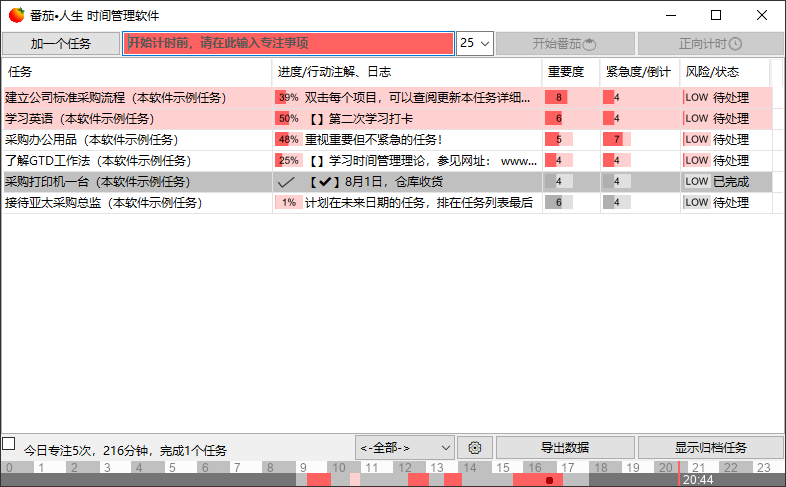This screenshot has width=786, height=487.
Task: Click importance bar of 建立公司标准采购流程
Action: (x=558, y=98)
